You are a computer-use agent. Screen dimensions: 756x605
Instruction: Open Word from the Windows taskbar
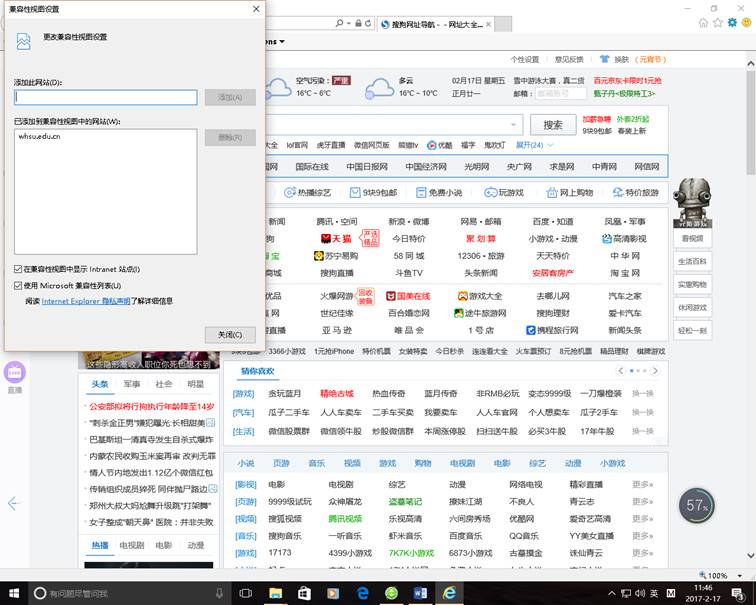coord(420,593)
